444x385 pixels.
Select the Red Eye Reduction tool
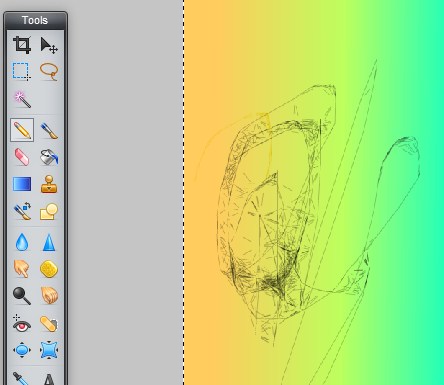(x=22, y=323)
